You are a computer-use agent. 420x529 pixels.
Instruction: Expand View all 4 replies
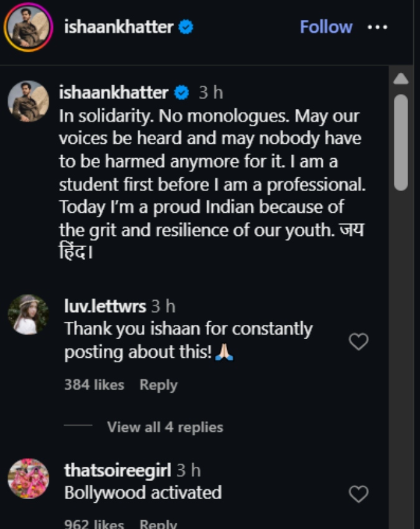[x=165, y=427]
